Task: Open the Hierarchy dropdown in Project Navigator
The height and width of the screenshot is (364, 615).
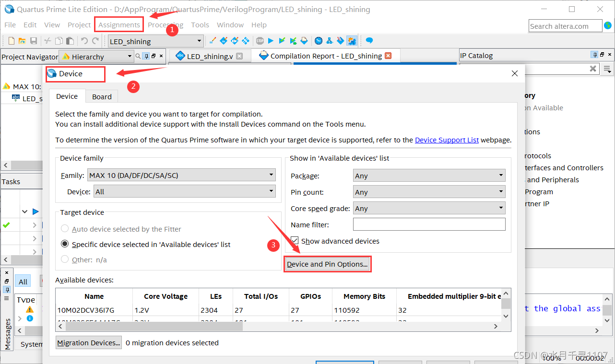Action: point(96,57)
